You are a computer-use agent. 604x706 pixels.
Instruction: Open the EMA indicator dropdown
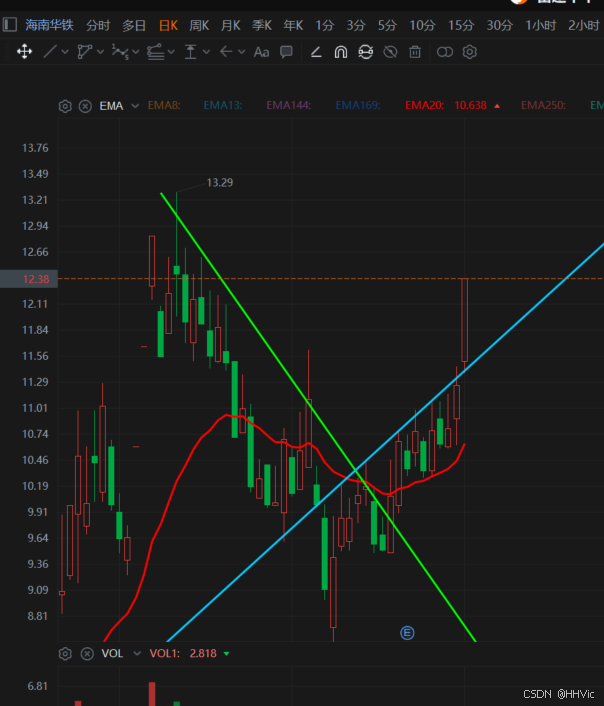click(135, 106)
